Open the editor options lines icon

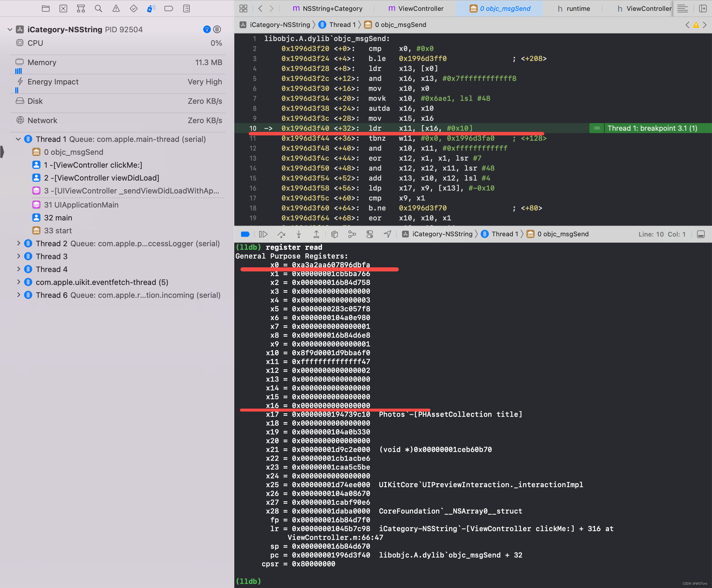pos(682,9)
